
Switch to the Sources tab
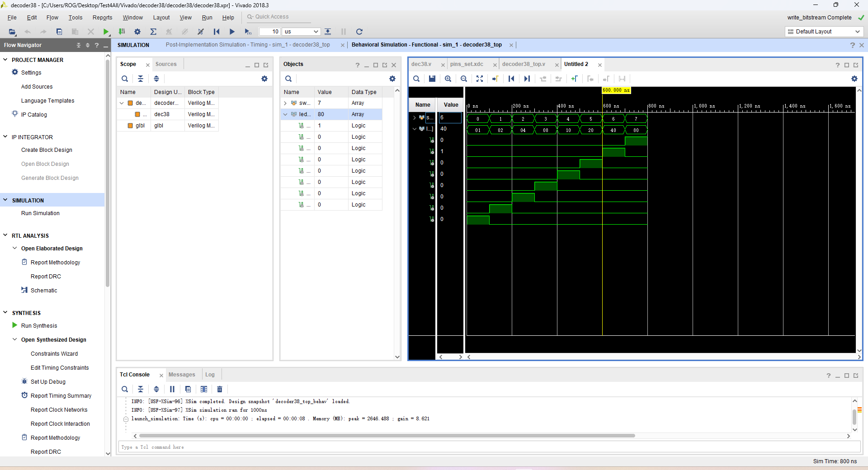point(166,64)
